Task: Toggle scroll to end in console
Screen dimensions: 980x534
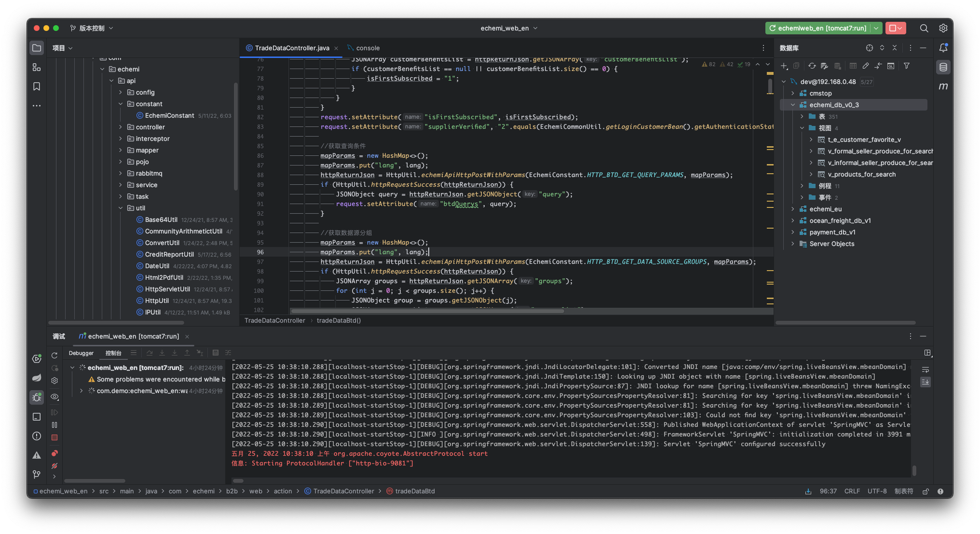Action: pyautogui.click(x=926, y=382)
